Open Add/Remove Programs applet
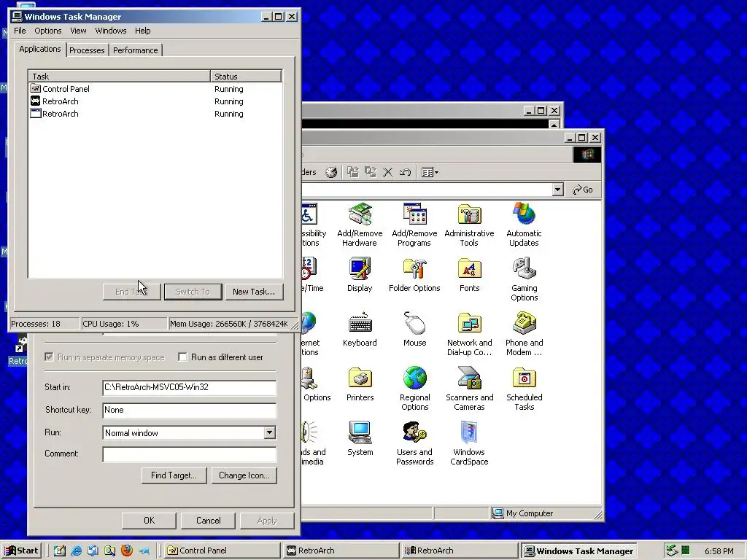The image size is (747, 560). click(414, 225)
